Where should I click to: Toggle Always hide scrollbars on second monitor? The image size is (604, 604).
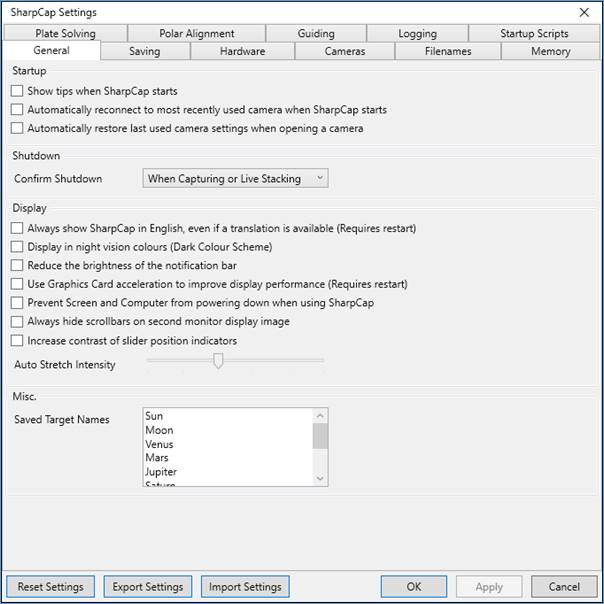pos(17,321)
